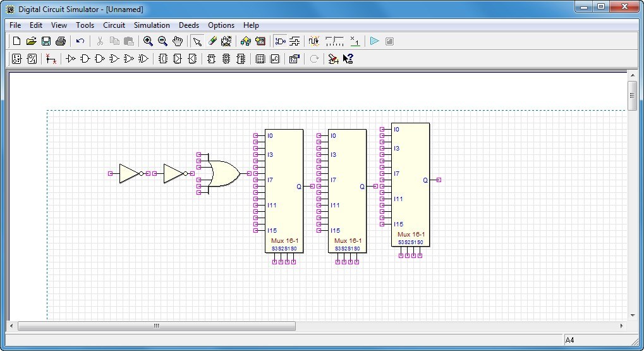Click the x1 simulation speed icon

coord(355,41)
